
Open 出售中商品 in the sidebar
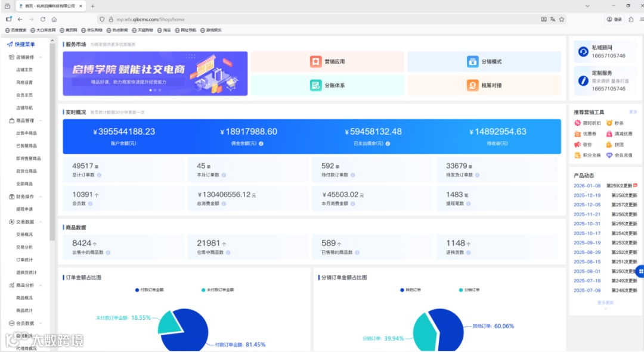pyautogui.click(x=26, y=133)
